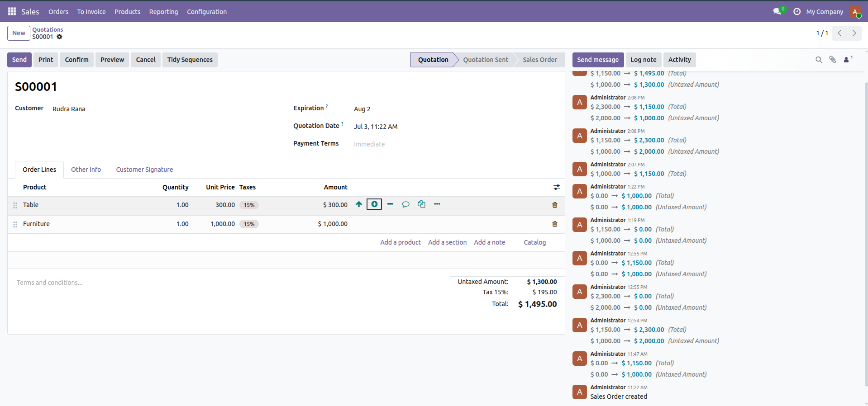The height and width of the screenshot is (406, 868).
Task: Go to the next record arrow
Action: (x=854, y=33)
